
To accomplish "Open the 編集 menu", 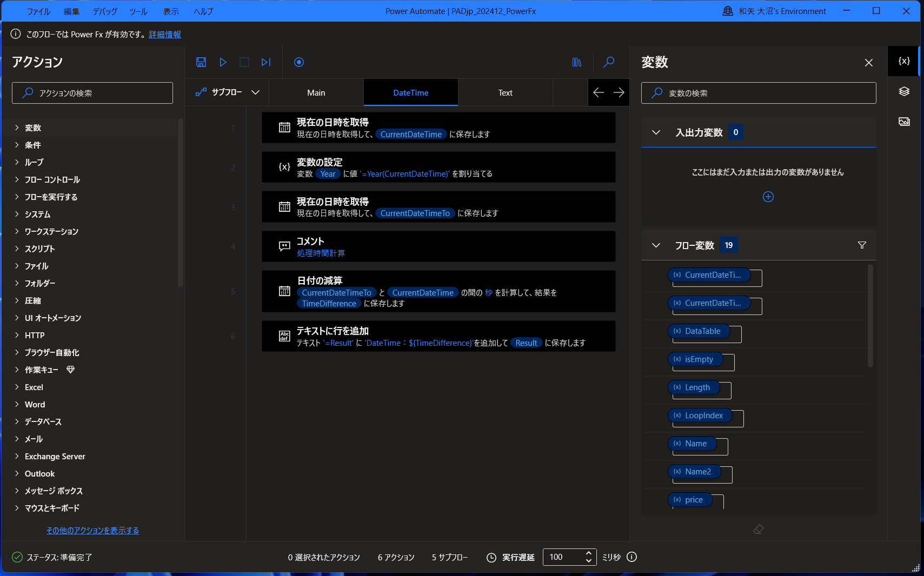I will tap(71, 11).
